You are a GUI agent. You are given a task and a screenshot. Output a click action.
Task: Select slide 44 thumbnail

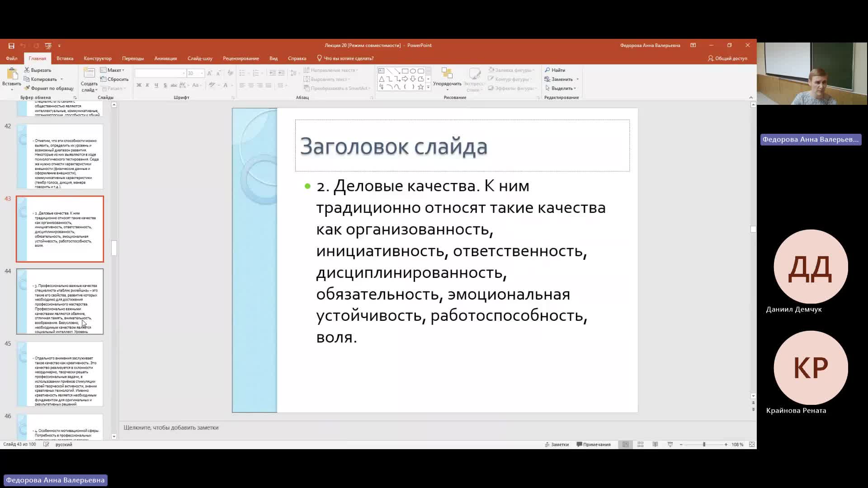pos(60,301)
